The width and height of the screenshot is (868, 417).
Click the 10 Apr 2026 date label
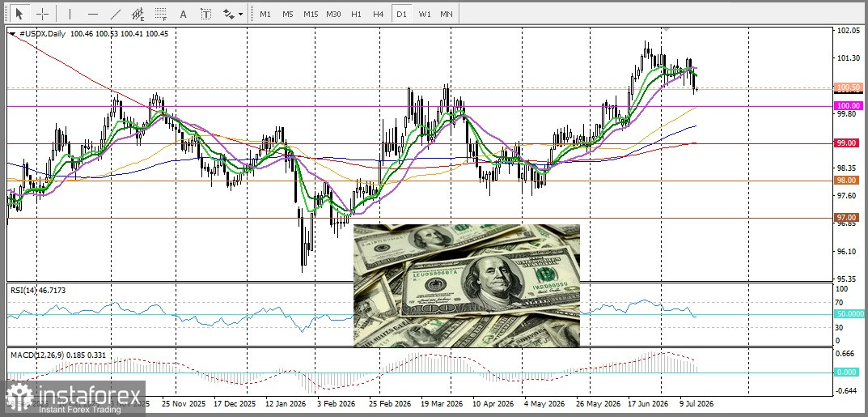(493, 403)
